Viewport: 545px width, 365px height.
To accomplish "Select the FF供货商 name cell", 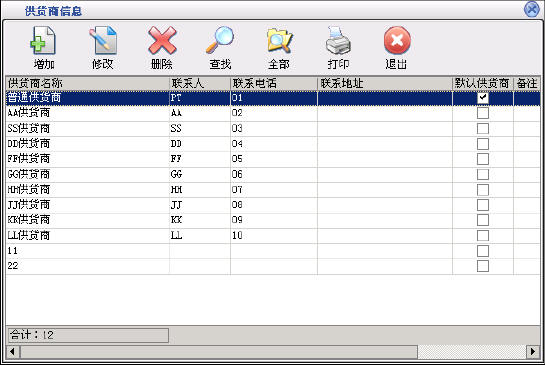I will pos(88,159).
